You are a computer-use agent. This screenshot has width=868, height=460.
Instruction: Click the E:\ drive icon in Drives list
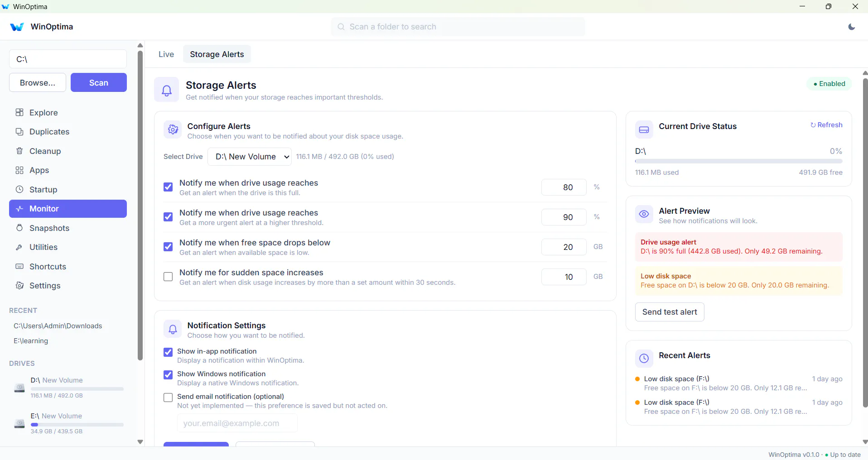(x=19, y=424)
